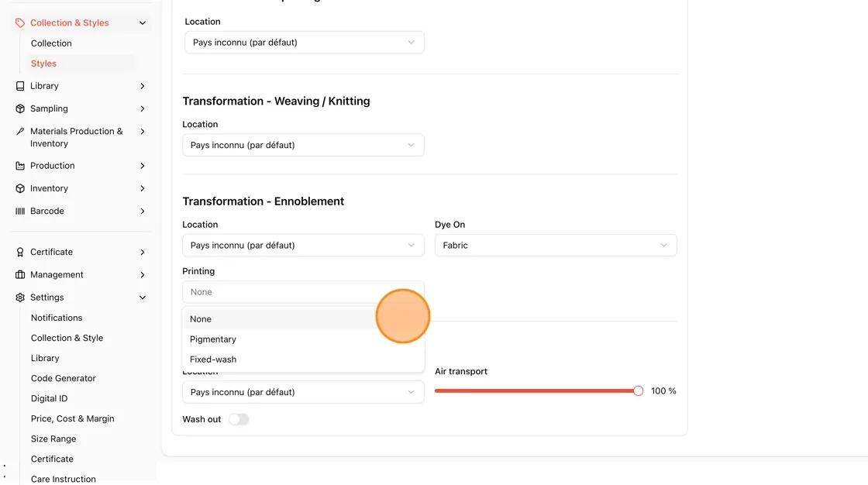Open Code Generator settings
Screen dimensions: 868x485
coord(63,378)
